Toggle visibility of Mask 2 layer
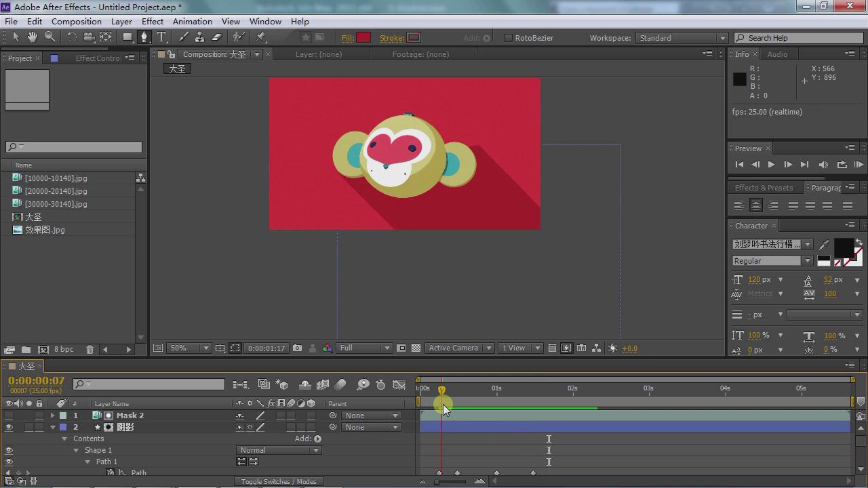This screenshot has width=868, height=488. click(9, 415)
